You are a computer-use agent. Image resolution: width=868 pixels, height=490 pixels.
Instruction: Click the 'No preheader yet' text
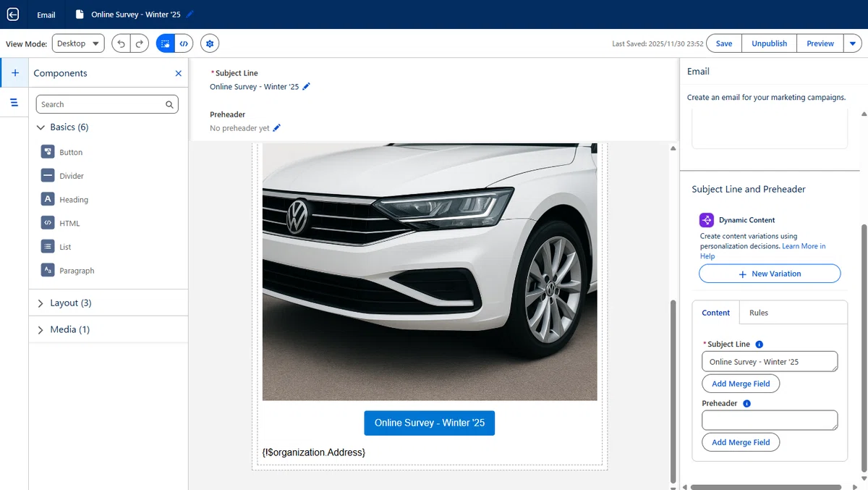pos(239,128)
